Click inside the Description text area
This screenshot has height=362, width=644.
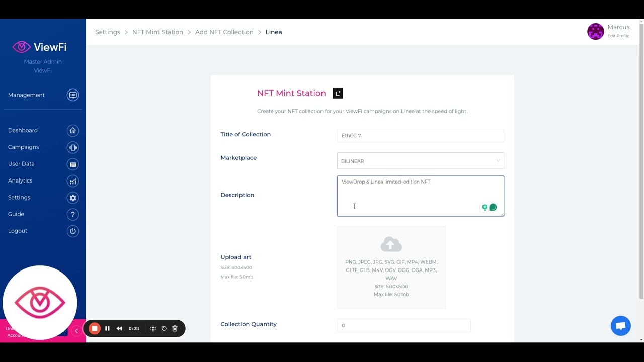coord(421,196)
